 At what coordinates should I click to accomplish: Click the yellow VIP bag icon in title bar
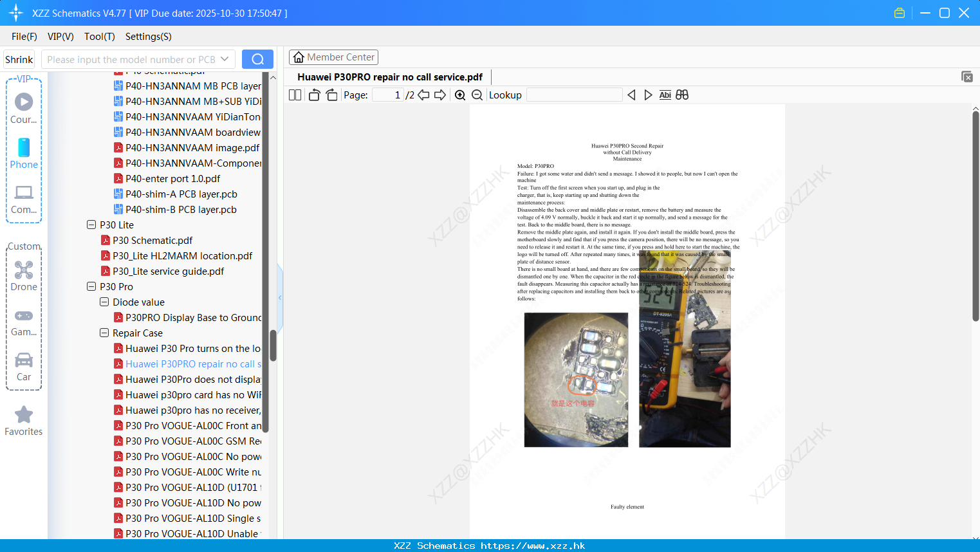(x=900, y=13)
